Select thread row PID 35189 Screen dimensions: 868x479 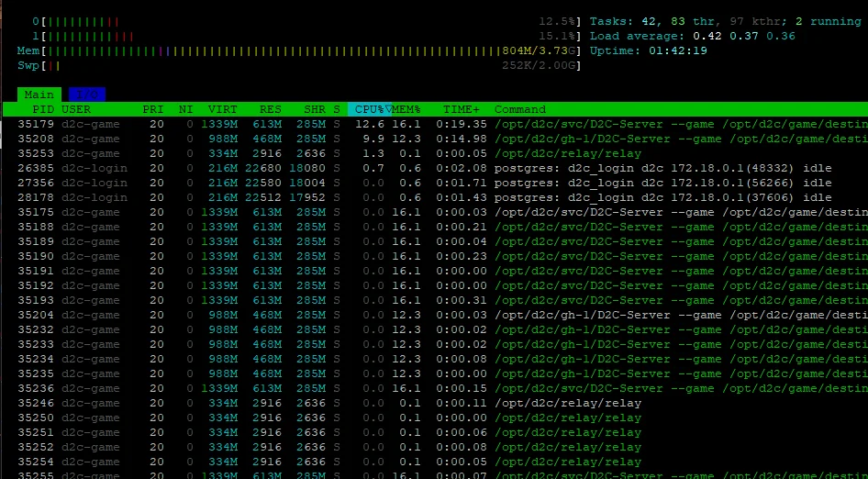[x=434, y=241]
